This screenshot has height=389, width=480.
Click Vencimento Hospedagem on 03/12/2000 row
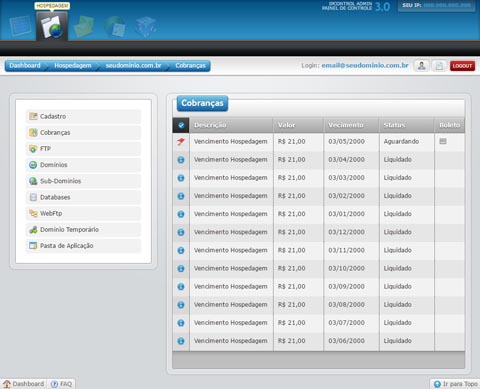click(x=231, y=232)
